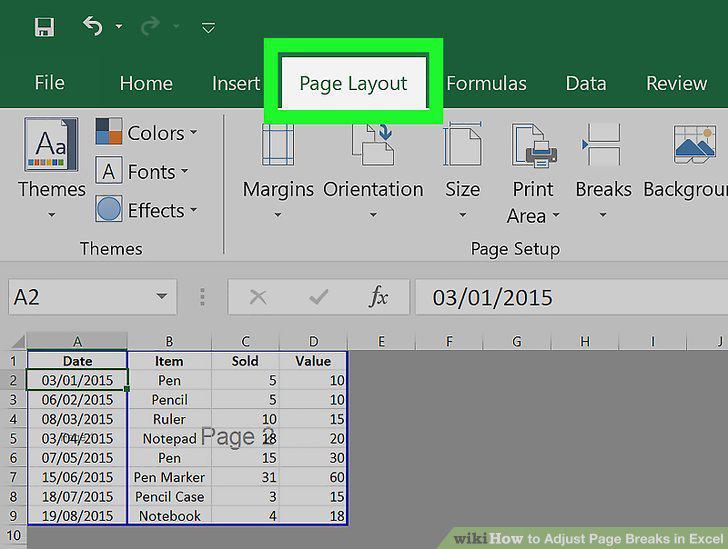Click the Print Area icon
This screenshot has height=549, width=728.
(534, 145)
